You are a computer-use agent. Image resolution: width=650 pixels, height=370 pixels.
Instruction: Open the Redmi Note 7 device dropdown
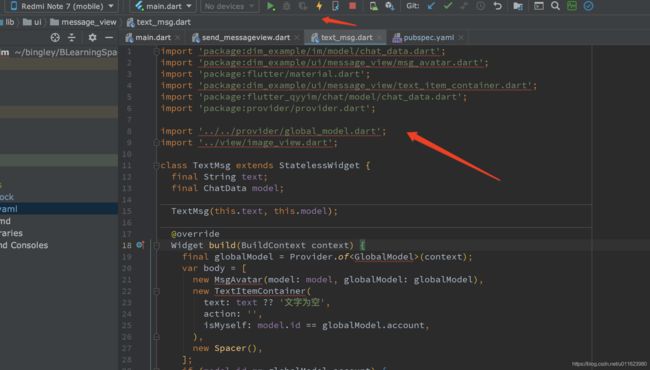(62, 6)
